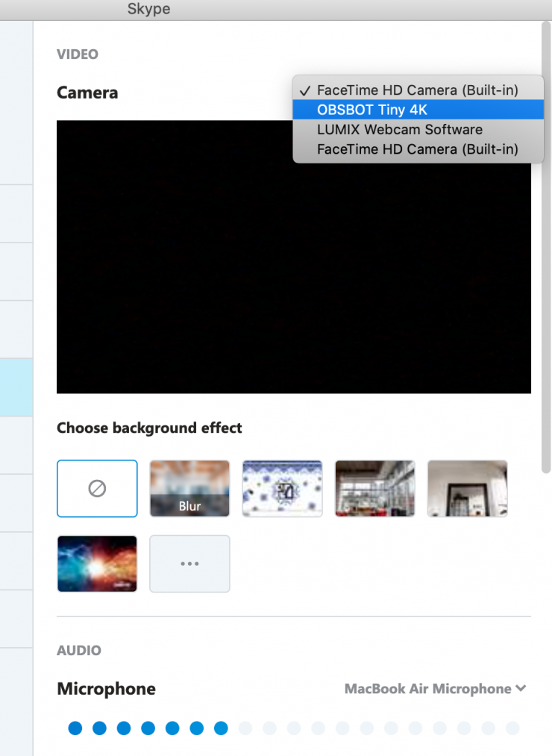Click the black camera preview area
Screen dimensions: 552x756
click(293, 284)
